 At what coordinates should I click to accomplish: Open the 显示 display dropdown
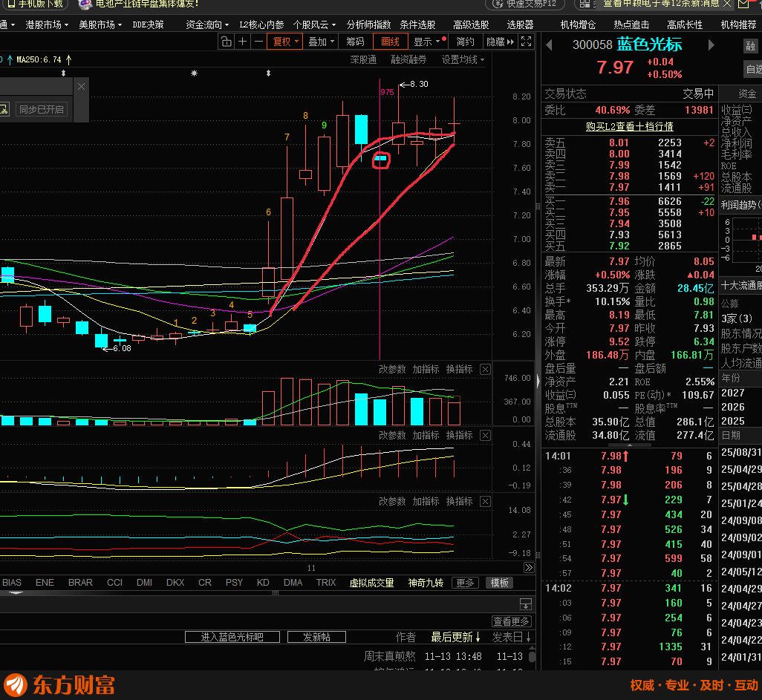point(427,42)
